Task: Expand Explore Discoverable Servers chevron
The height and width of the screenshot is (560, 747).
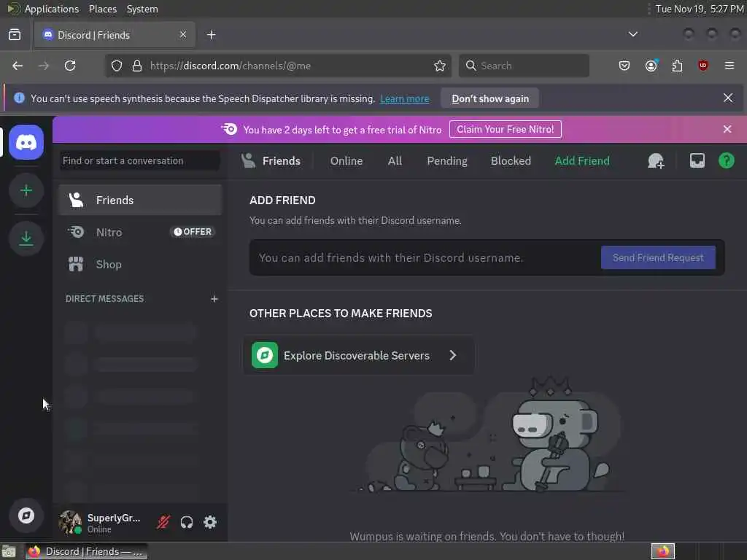Action: pyautogui.click(x=452, y=355)
